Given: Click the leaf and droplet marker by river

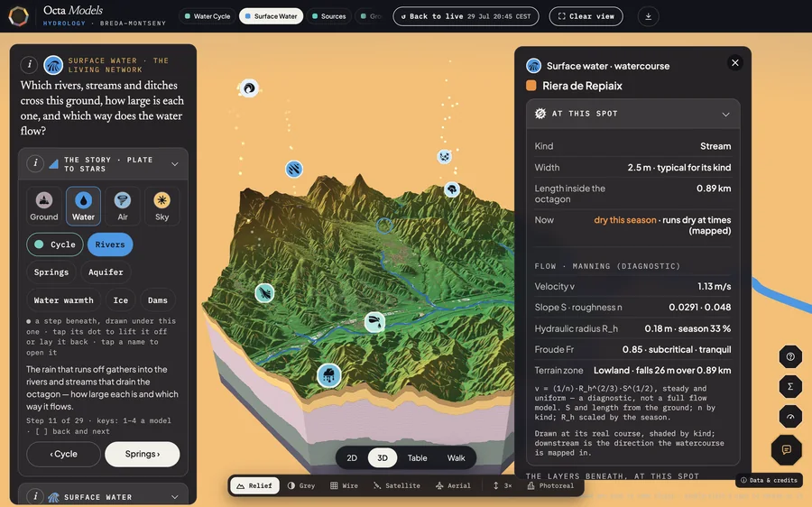Looking at the screenshot, I should point(374,322).
